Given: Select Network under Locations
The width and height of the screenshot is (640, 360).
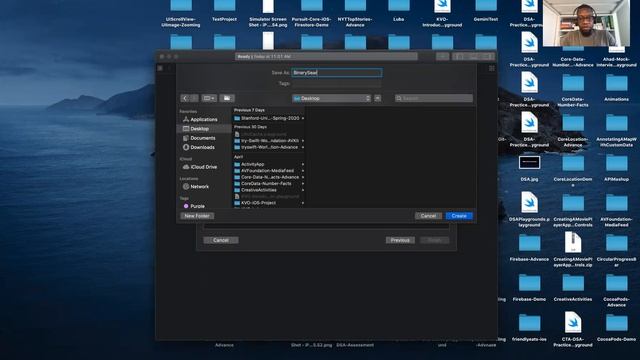Looking at the screenshot, I should 204,187.
